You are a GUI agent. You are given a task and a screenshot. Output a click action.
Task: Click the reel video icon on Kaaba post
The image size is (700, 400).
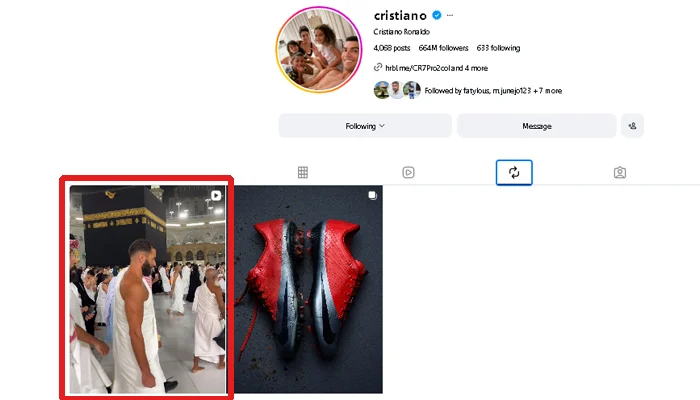point(216,196)
